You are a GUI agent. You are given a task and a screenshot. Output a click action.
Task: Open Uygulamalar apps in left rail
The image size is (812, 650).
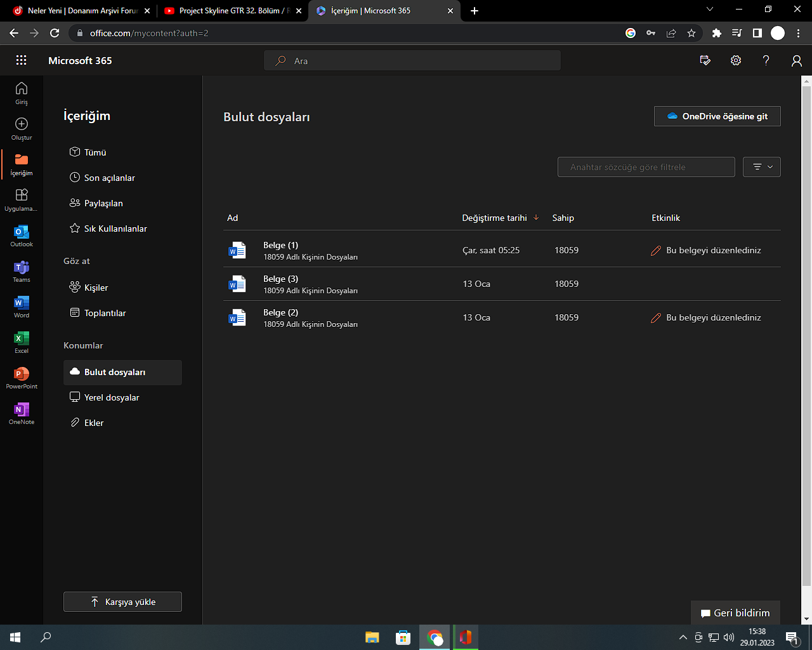22,200
